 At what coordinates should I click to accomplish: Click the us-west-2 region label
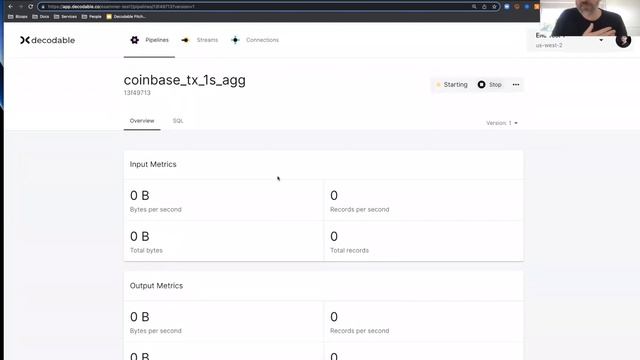(x=549, y=45)
